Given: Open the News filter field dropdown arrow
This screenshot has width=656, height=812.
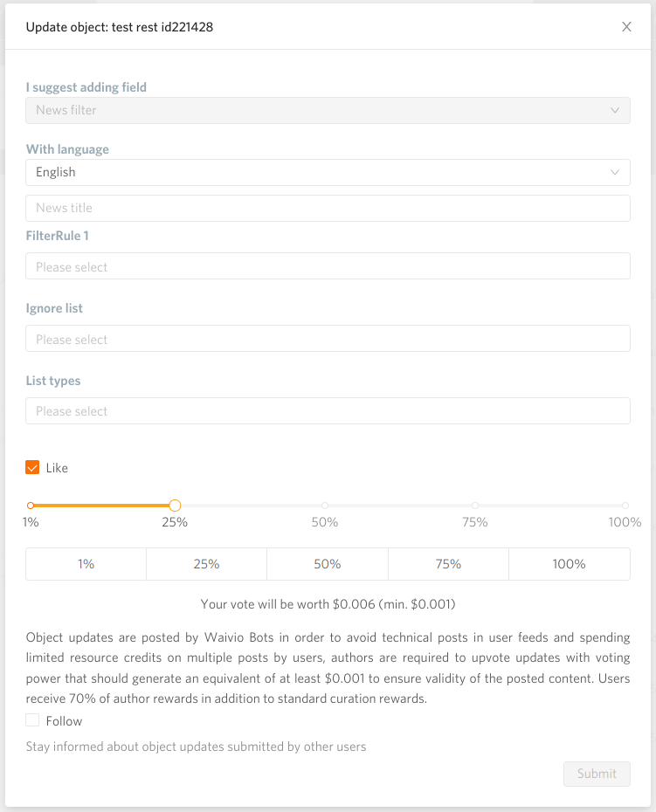Looking at the screenshot, I should (x=615, y=110).
